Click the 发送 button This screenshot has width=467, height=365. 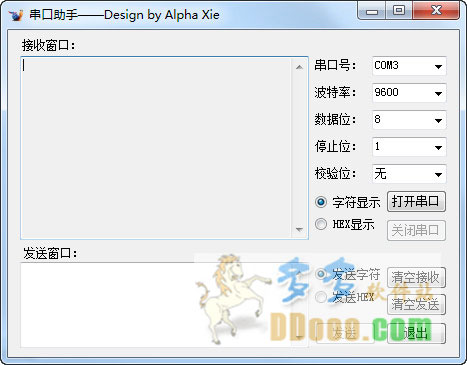(x=345, y=333)
